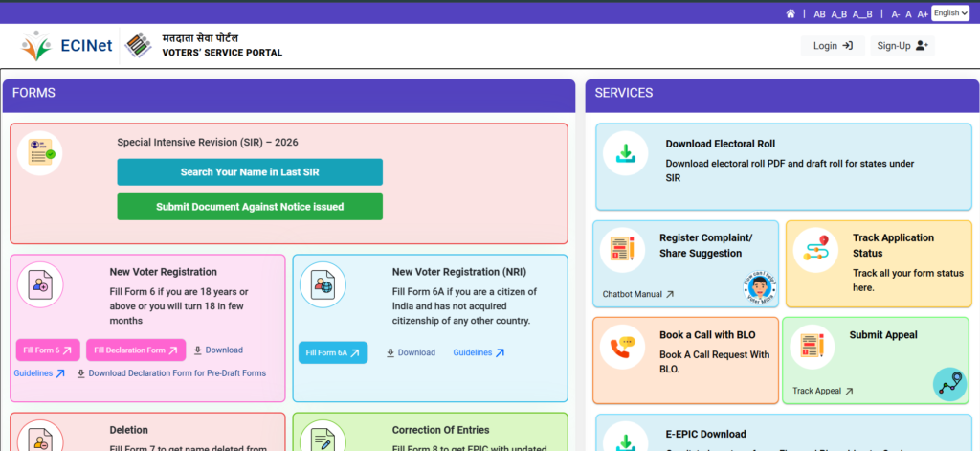Select the AB normal letter spacing option
980x451 pixels.
pos(819,14)
